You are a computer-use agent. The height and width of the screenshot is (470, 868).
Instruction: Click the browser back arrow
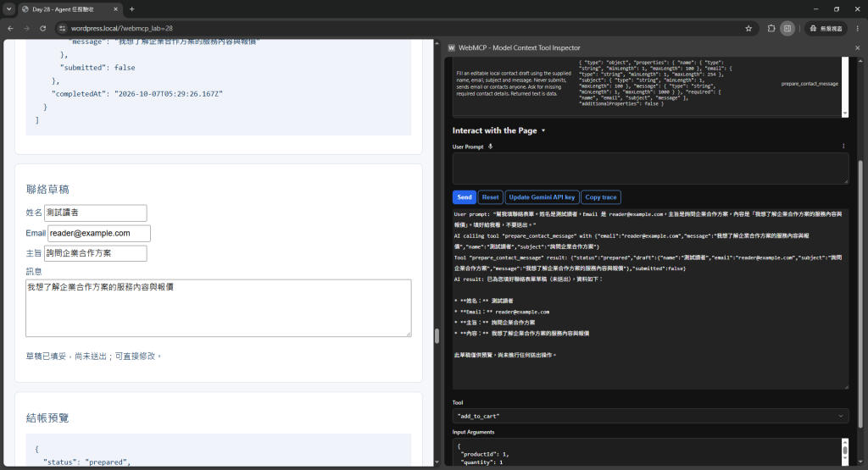(10, 28)
